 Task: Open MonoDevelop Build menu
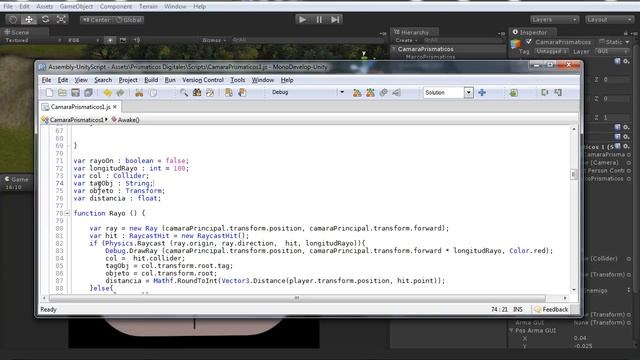pos(151,80)
